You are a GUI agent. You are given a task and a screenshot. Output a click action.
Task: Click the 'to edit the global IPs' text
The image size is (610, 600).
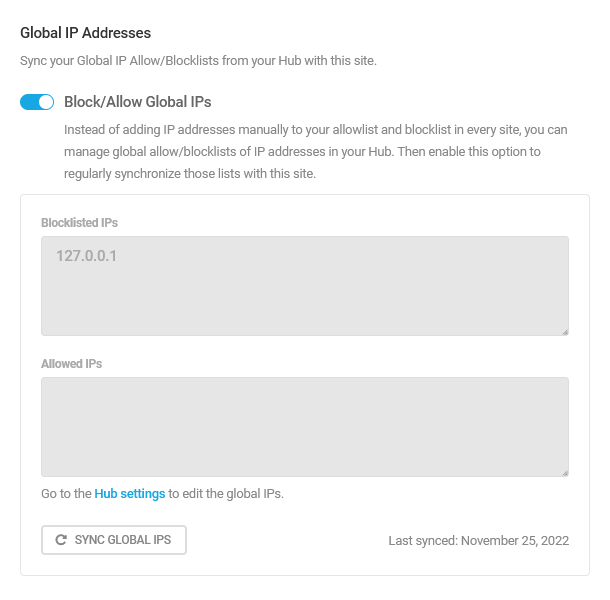coord(227,494)
